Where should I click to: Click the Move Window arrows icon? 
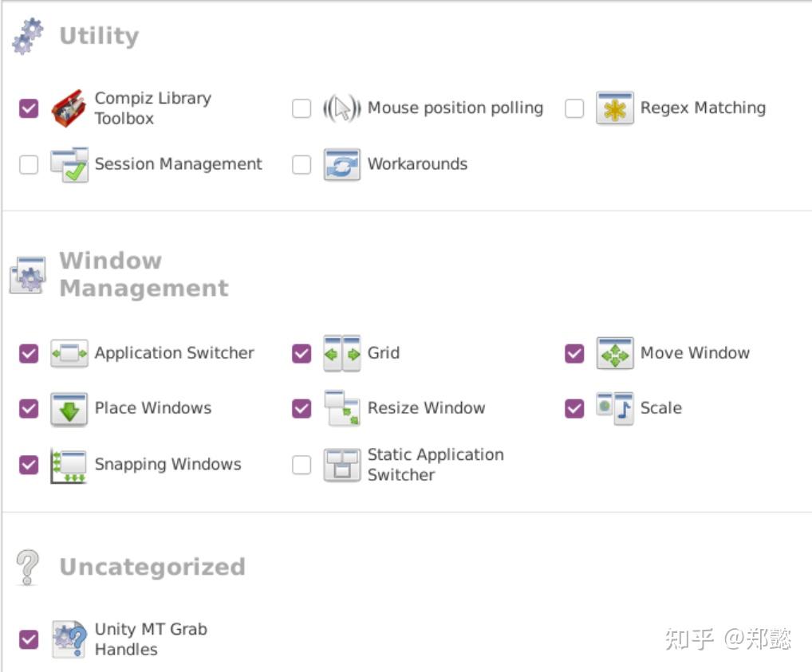(614, 353)
